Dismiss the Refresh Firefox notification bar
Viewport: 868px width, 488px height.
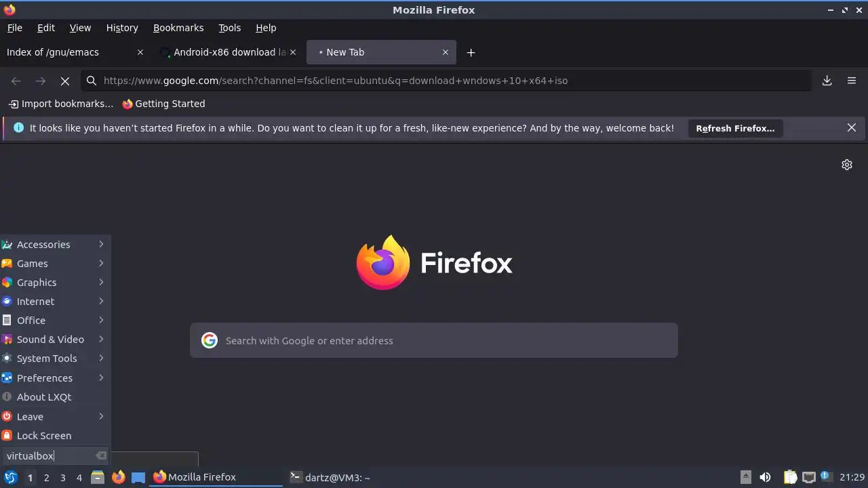tap(852, 127)
